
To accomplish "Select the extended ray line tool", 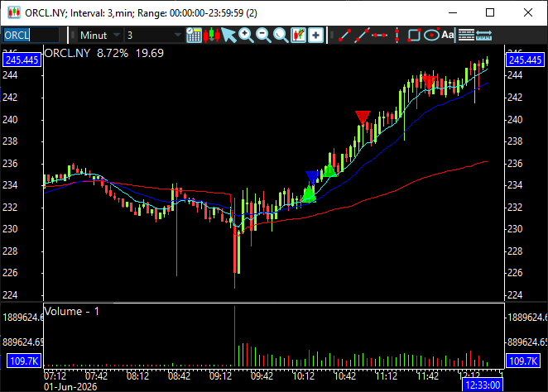I will (362, 36).
